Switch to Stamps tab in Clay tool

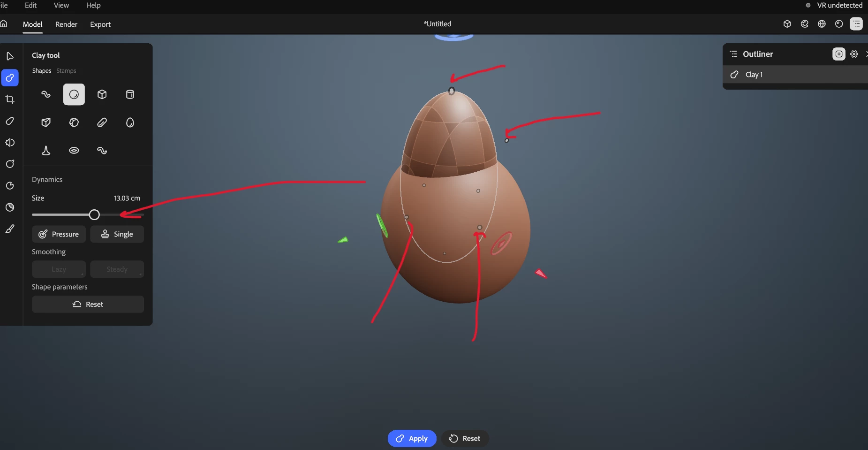(66, 71)
